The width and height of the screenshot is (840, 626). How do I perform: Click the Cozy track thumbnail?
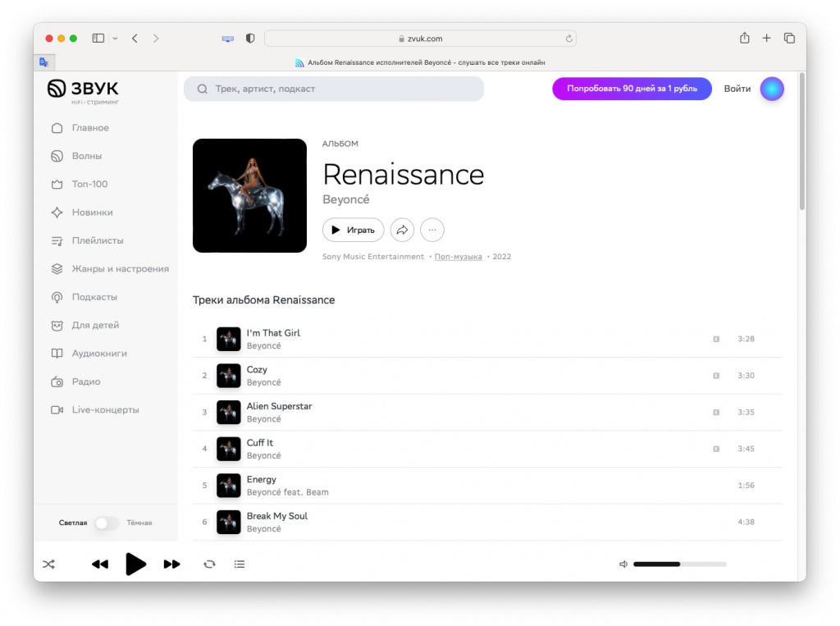pos(229,376)
